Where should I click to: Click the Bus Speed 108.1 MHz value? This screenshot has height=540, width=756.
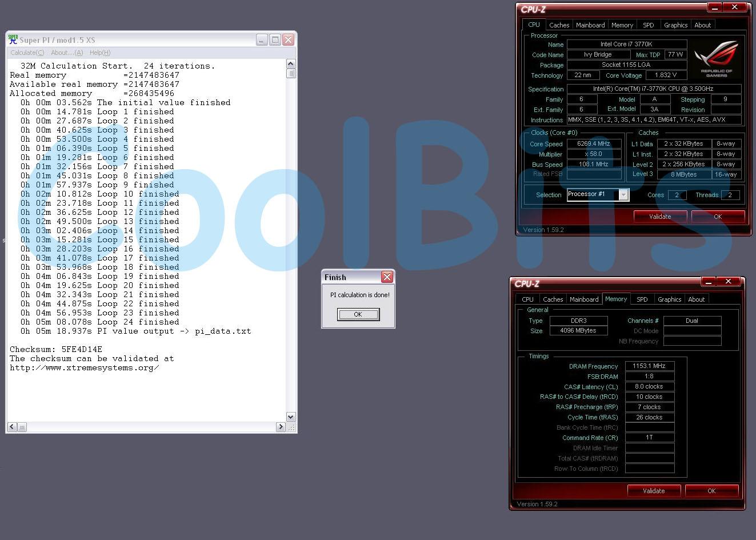[x=594, y=165]
